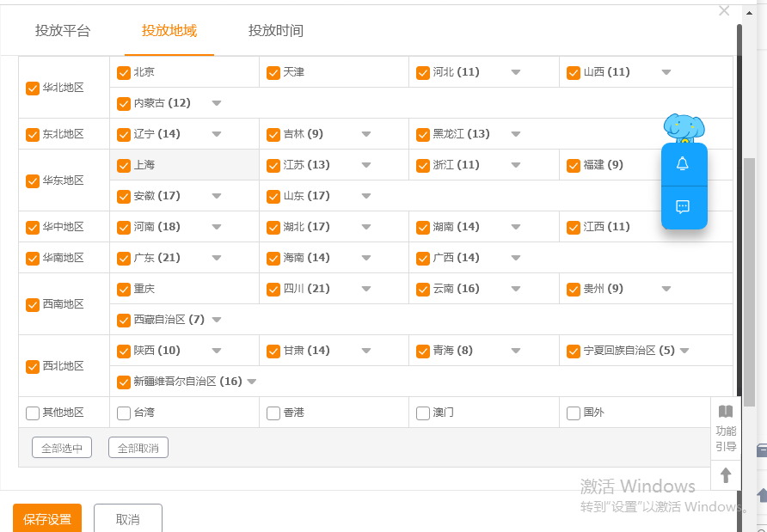The image size is (767, 532).
Task: Click the 华南地区 region label
Action: click(x=63, y=258)
